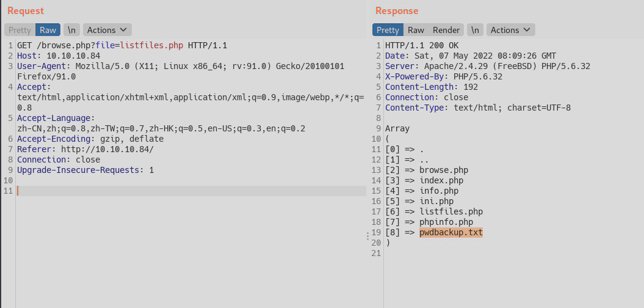The image size is (644, 308).
Task: Click the Referer URL in the request
Action: [x=107, y=149]
